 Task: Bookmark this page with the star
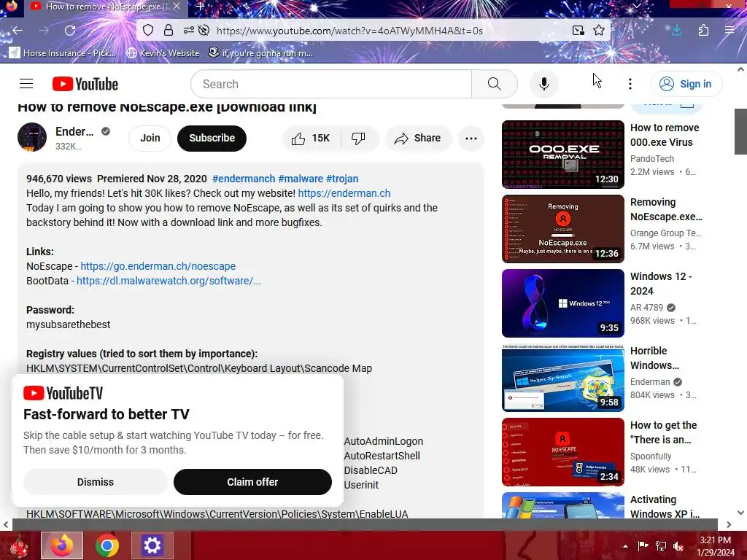[x=599, y=31]
